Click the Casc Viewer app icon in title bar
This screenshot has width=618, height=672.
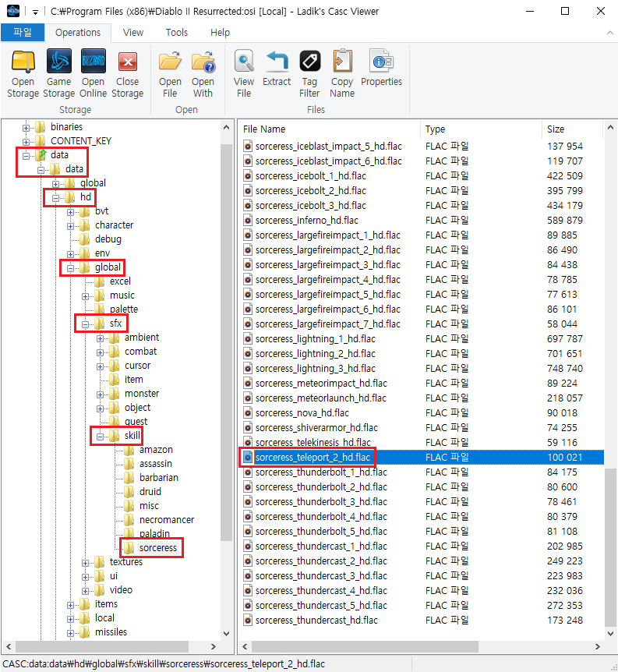click(x=13, y=11)
